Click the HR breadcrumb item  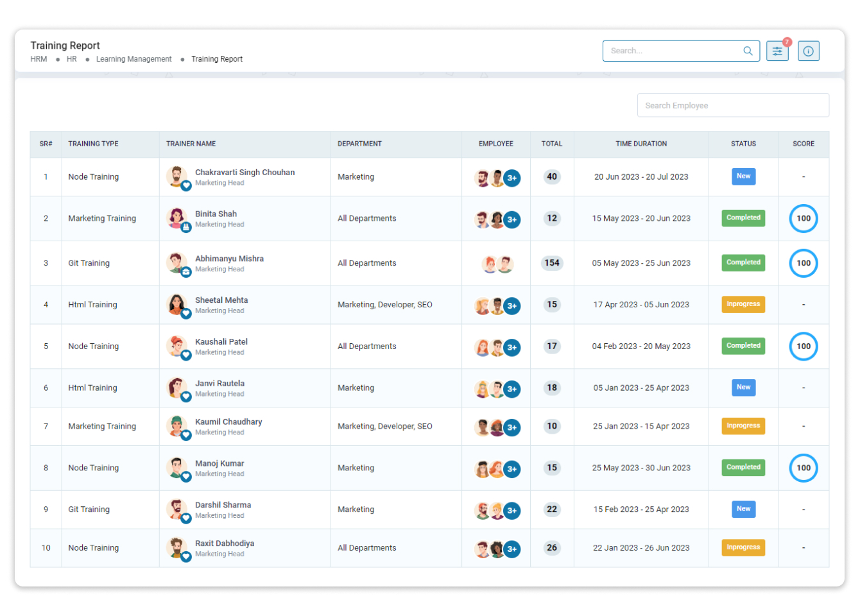pyautogui.click(x=71, y=59)
